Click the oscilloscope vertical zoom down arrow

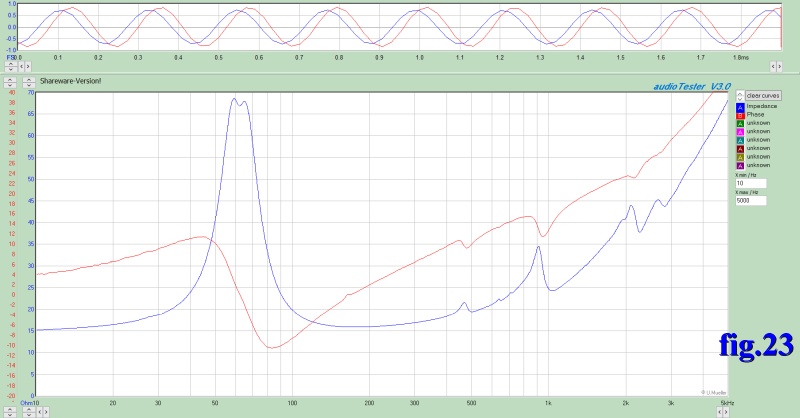11,69
